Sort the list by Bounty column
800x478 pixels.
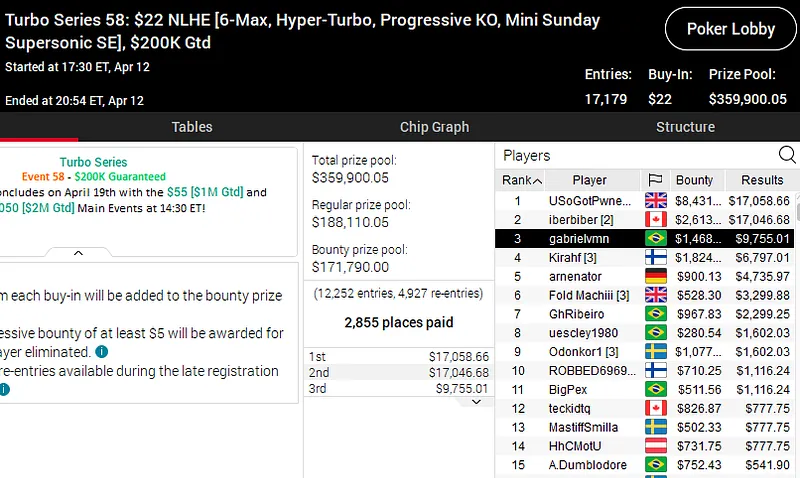[695, 180]
